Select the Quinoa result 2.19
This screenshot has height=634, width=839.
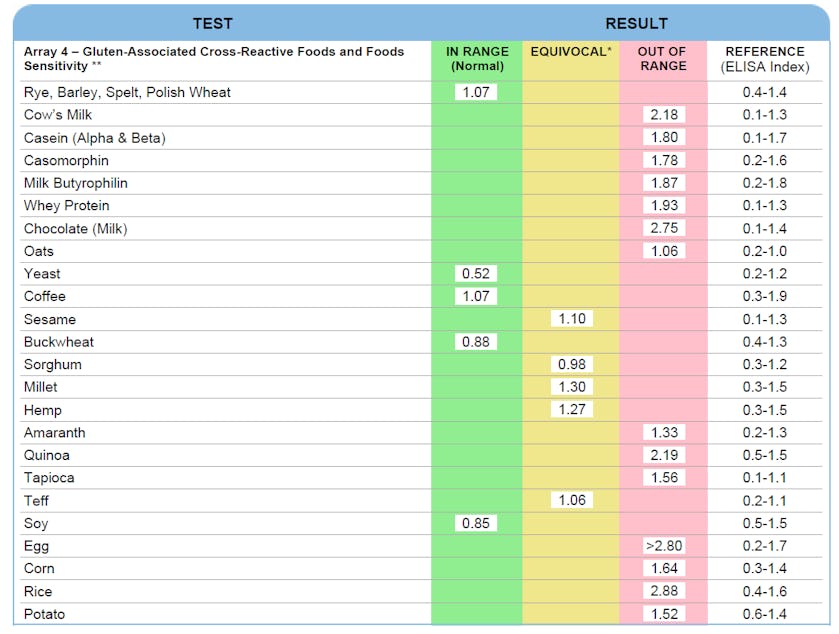pyautogui.click(x=664, y=455)
